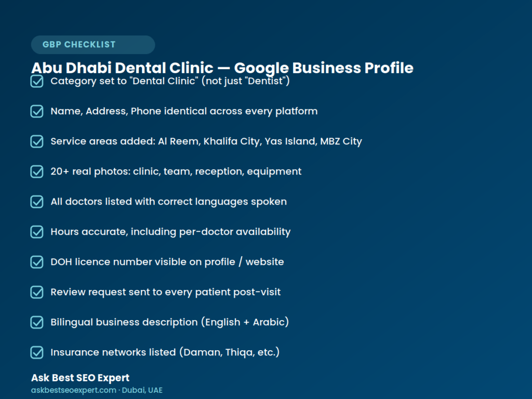The width and height of the screenshot is (532, 399).
Task: Click the Bilingual business description text
Action: click(170, 322)
